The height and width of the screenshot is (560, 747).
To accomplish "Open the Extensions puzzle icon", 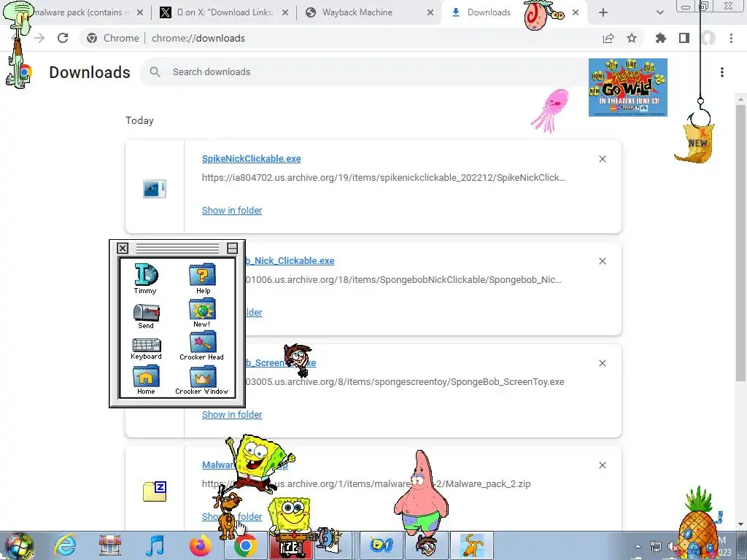I will [660, 38].
